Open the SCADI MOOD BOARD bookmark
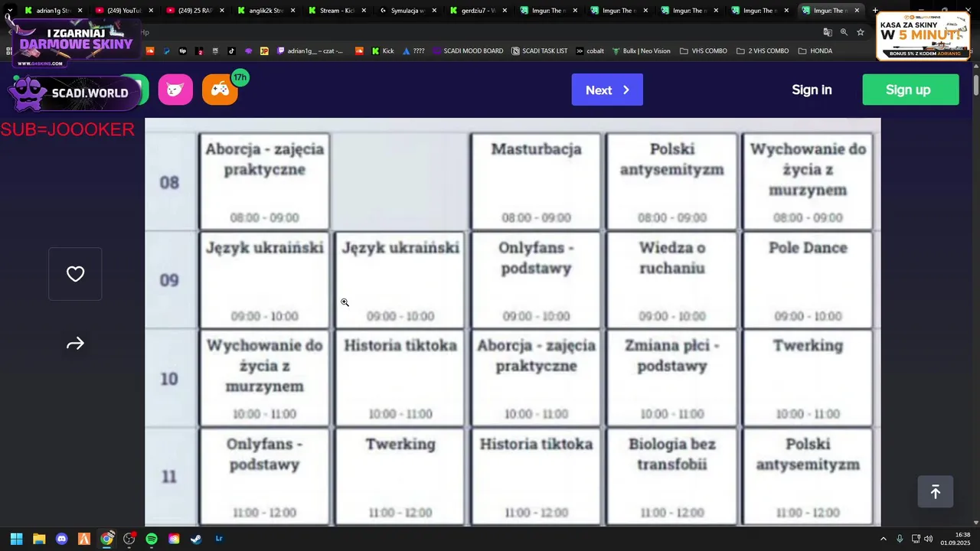The height and width of the screenshot is (551, 980). click(468, 51)
